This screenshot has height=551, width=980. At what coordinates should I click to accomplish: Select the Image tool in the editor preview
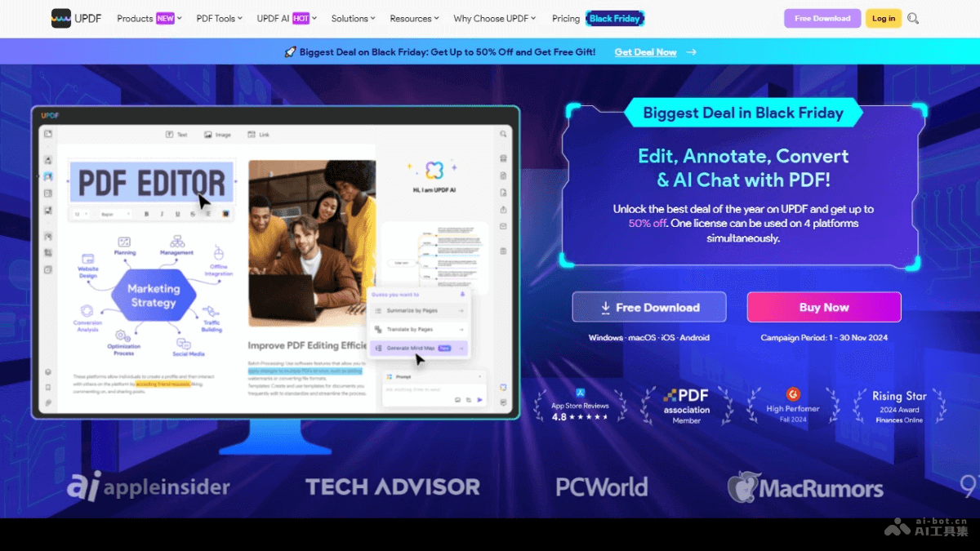pos(217,135)
